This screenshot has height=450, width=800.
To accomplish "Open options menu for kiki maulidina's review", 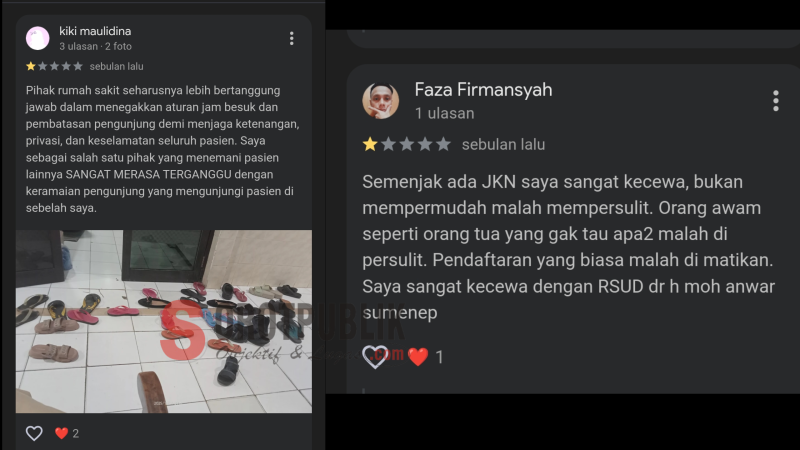I will (x=291, y=38).
